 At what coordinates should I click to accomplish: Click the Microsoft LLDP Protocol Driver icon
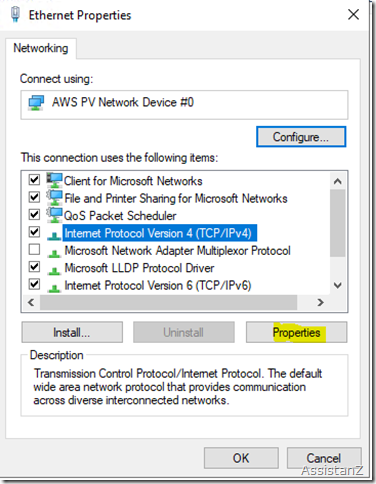tap(54, 271)
